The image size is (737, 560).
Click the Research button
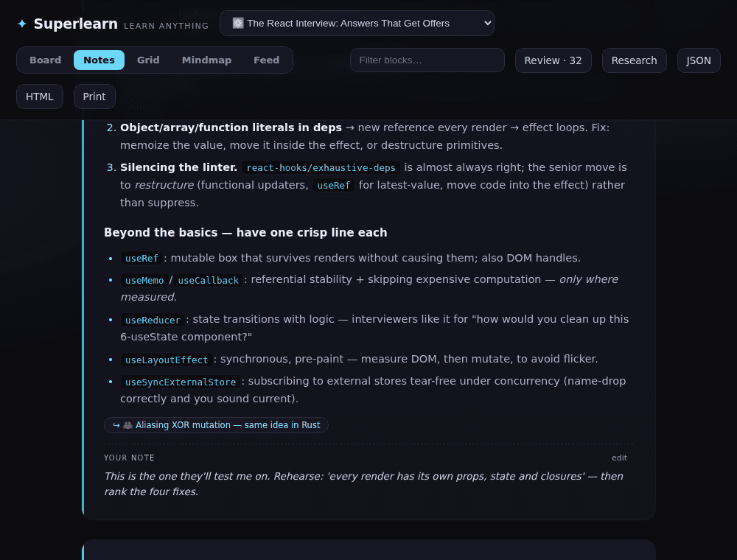[x=634, y=60]
